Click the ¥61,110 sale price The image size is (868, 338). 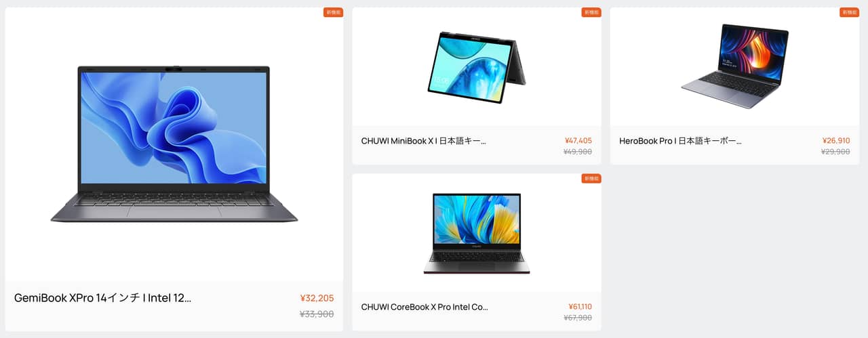[580, 307]
